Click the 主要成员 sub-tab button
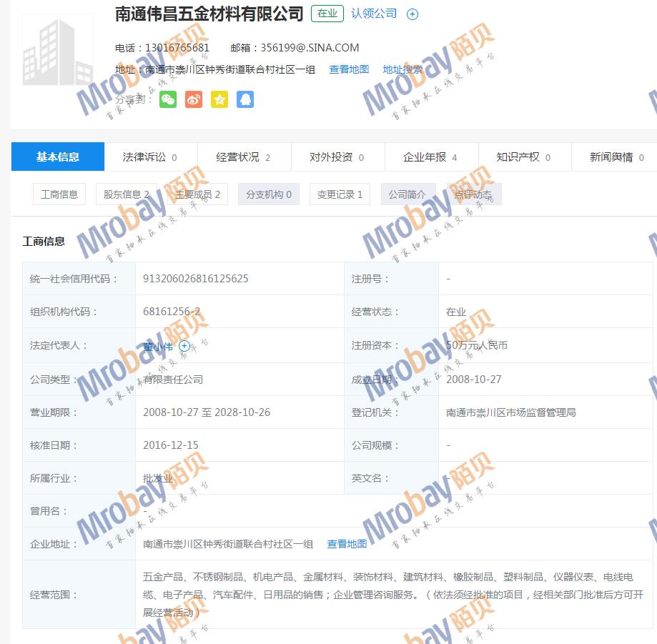657x644 pixels. [198, 194]
